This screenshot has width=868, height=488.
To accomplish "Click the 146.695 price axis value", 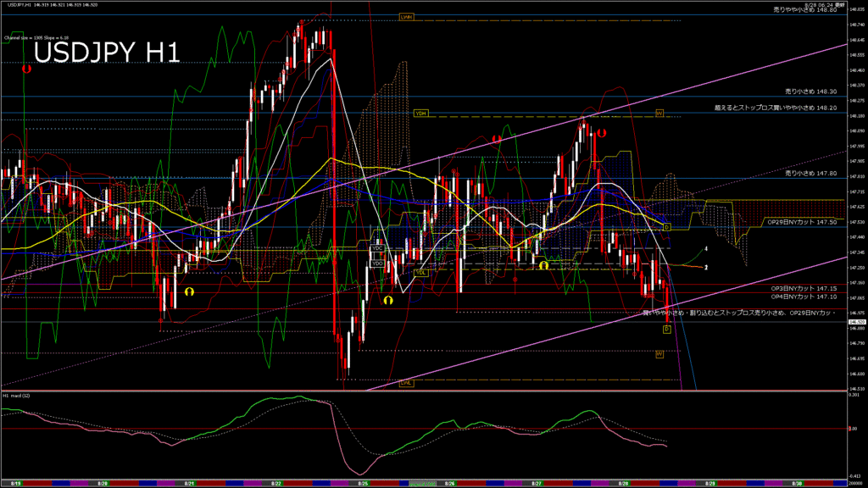I will click(x=858, y=358).
